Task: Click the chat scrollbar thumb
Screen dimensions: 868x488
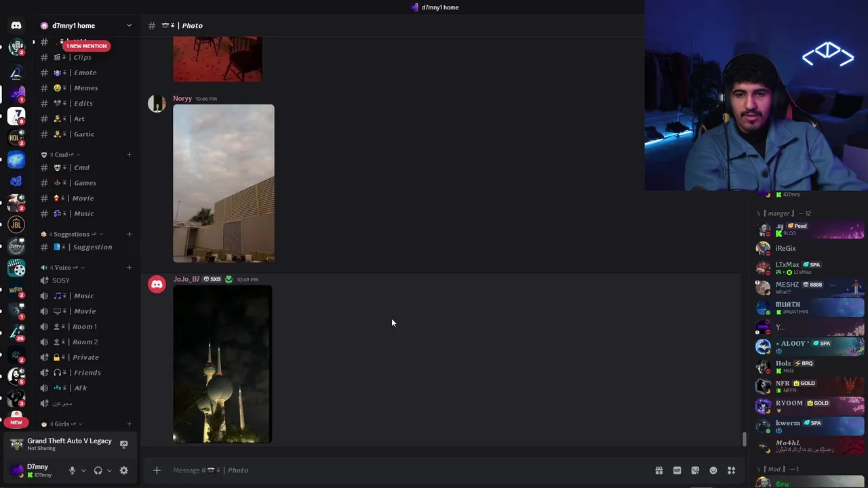Action: point(744,439)
